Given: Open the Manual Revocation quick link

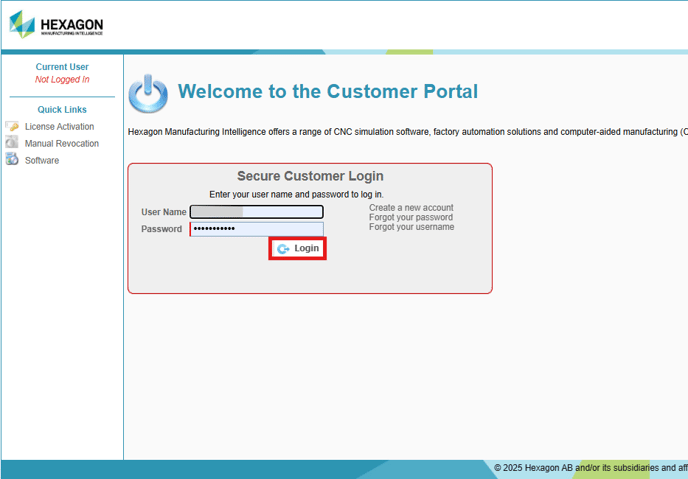Looking at the screenshot, I should (62, 144).
